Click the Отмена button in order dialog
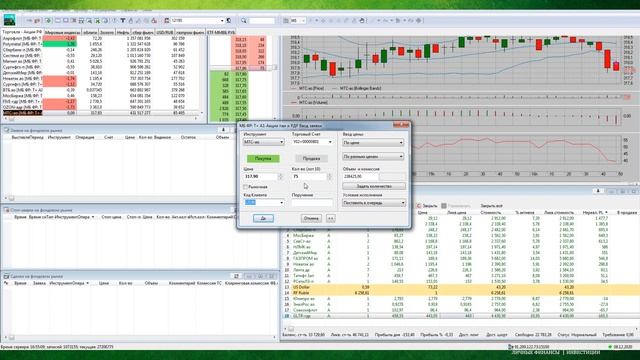640x360 pixels. click(311, 218)
